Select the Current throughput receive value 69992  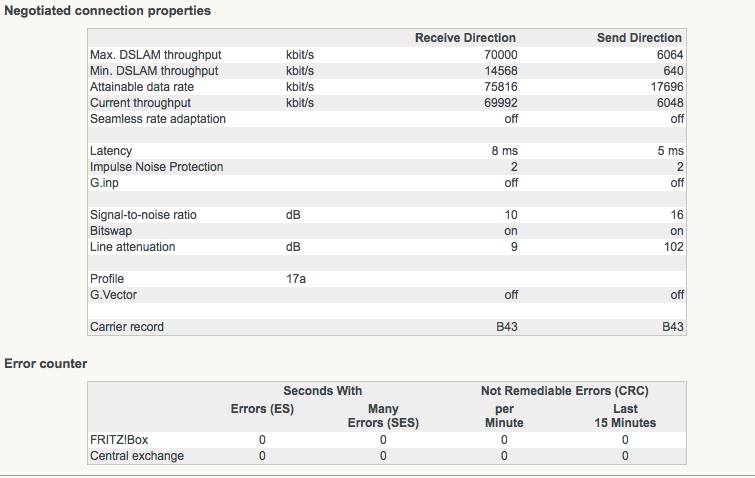coord(495,103)
